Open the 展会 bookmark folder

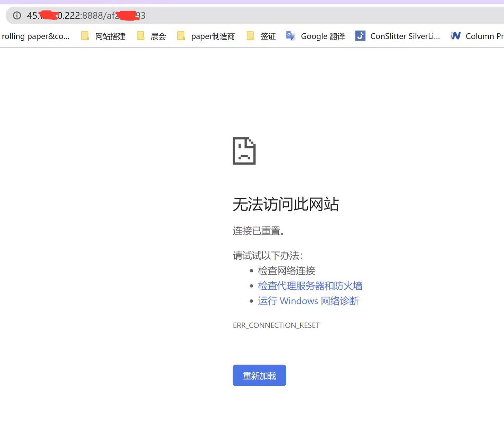point(151,36)
